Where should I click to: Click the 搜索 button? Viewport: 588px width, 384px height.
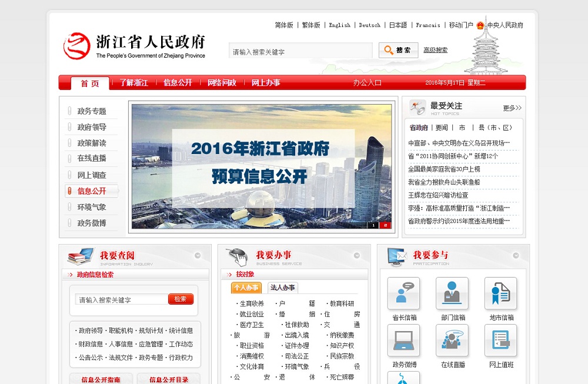398,50
